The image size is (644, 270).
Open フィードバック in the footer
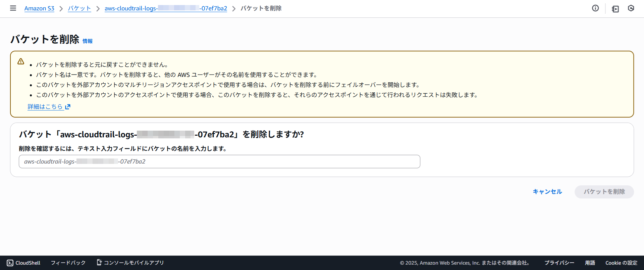click(x=68, y=263)
